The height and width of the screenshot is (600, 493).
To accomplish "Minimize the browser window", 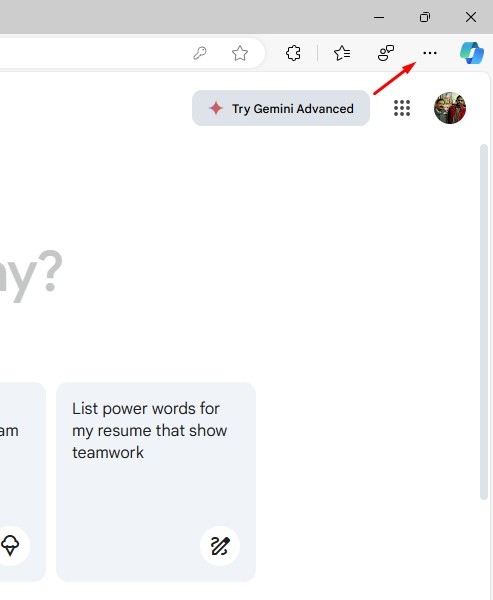I will coord(379,17).
